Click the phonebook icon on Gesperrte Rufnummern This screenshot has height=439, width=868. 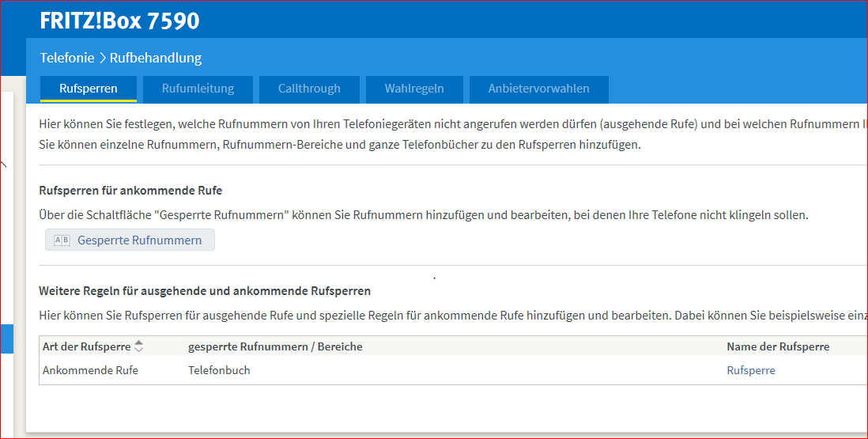(62, 240)
